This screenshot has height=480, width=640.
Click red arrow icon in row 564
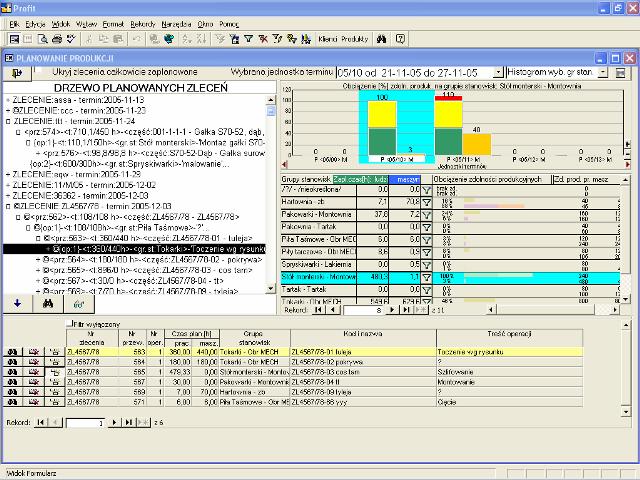tap(34, 362)
